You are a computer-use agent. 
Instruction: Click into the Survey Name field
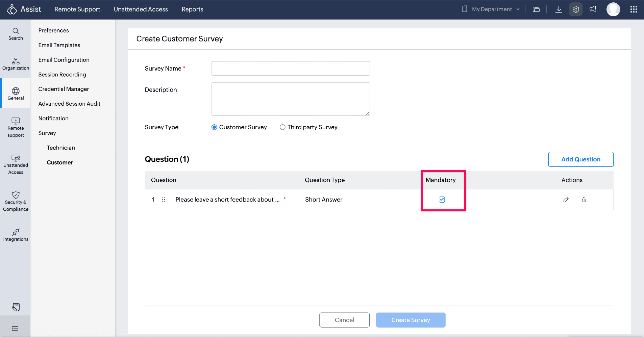[x=291, y=69]
